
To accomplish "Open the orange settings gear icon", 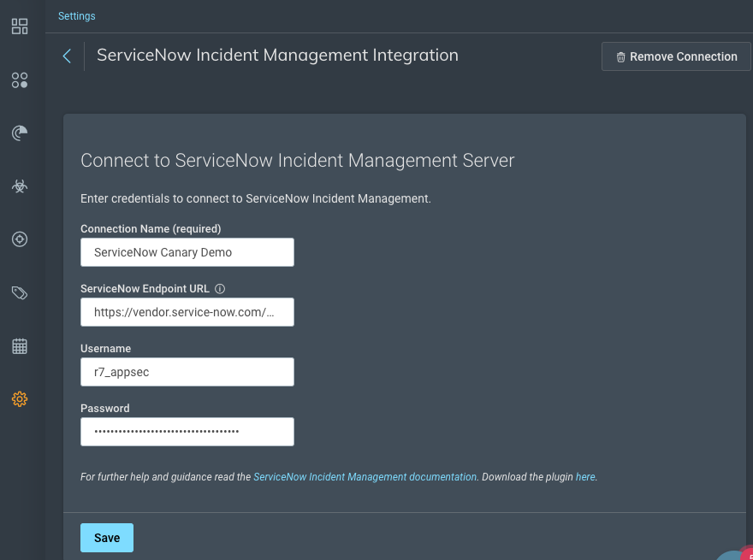I will click(20, 399).
